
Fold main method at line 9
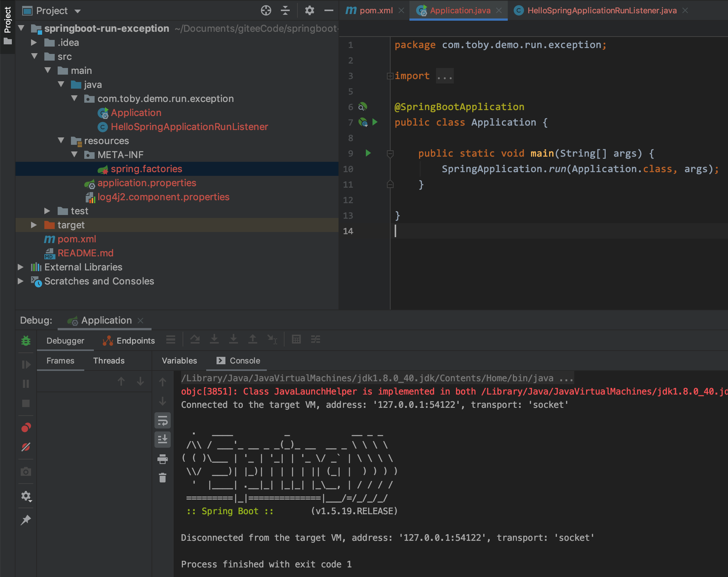click(390, 153)
